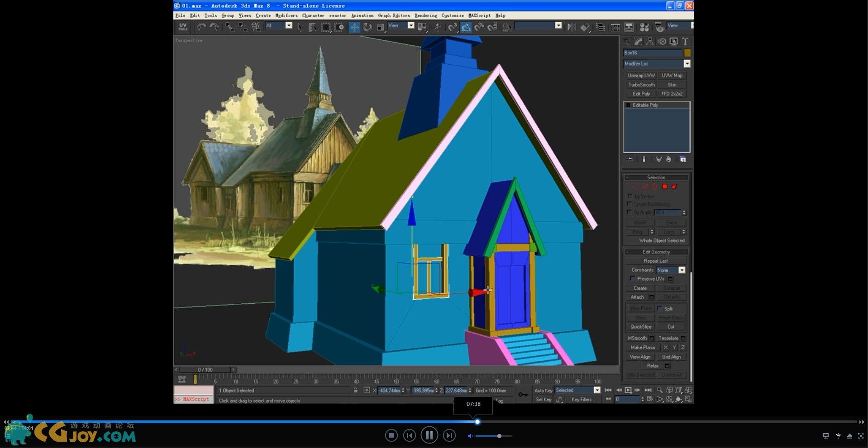Activate the Select and Link tool
Screen dimensions: 868x448
click(230, 27)
